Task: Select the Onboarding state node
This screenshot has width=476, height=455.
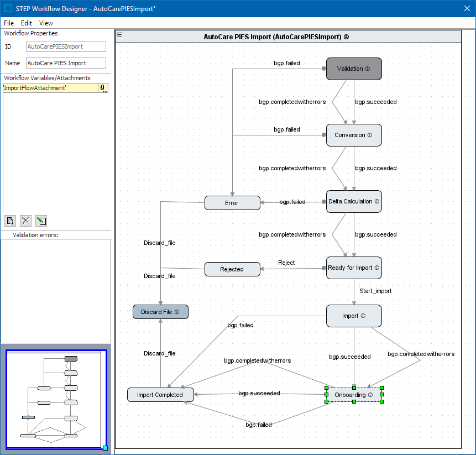Action: (x=354, y=395)
